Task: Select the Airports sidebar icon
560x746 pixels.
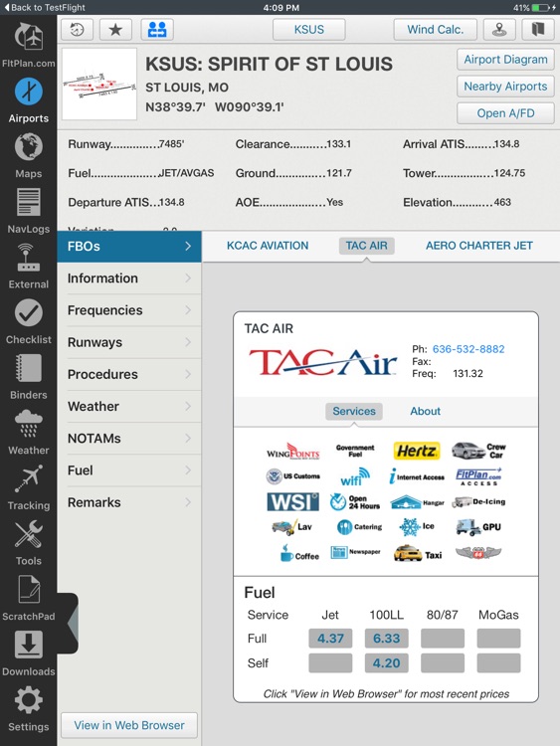Action: point(28,100)
